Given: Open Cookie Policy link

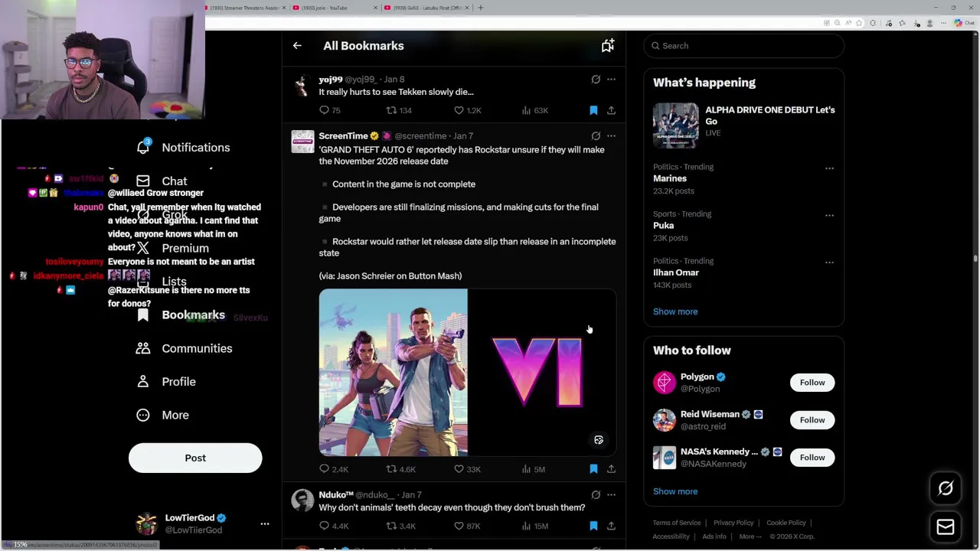Looking at the screenshot, I should point(786,523).
